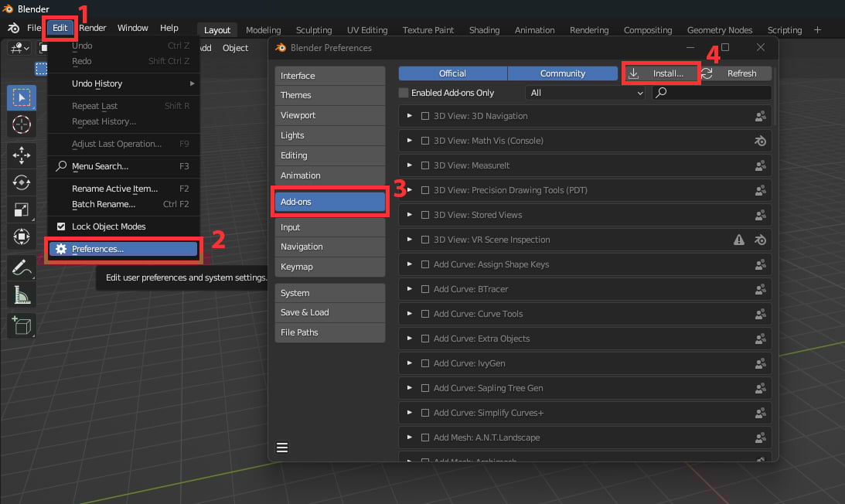
Task: Select the Annotate pencil tool
Action: click(22, 267)
